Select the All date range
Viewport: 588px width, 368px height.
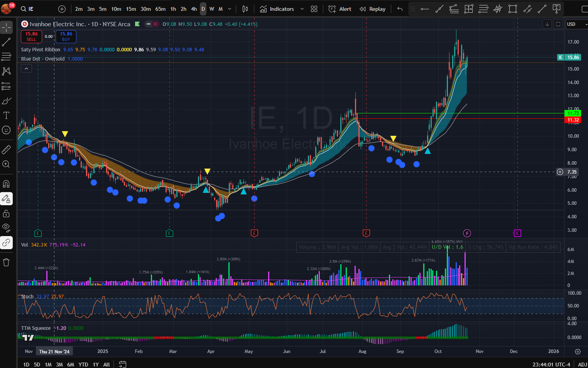[x=106, y=364]
